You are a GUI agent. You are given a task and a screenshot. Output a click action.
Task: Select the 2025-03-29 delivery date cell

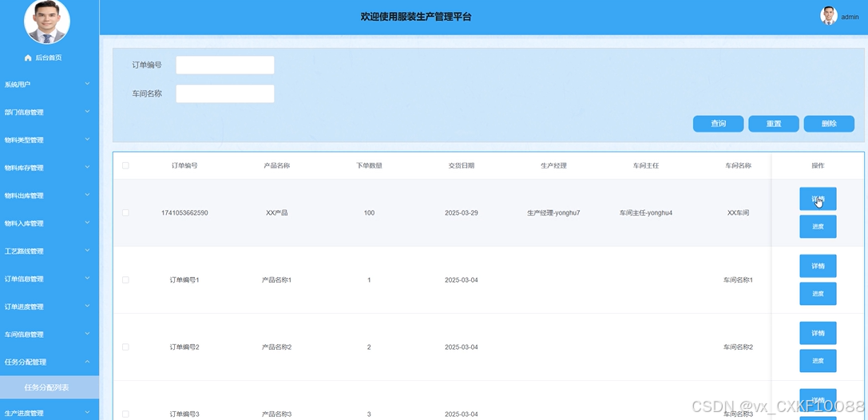[x=461, y=212]
